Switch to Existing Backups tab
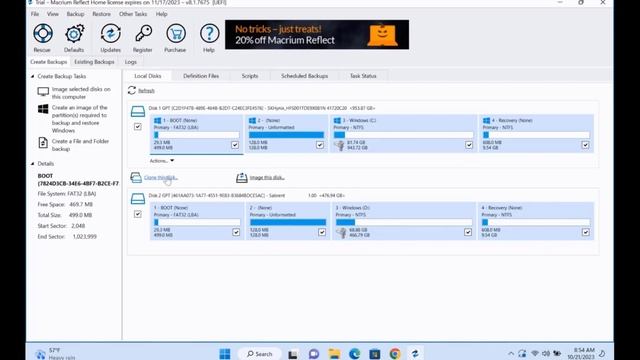This screenshot has width=640, height=360. (94, 62)
